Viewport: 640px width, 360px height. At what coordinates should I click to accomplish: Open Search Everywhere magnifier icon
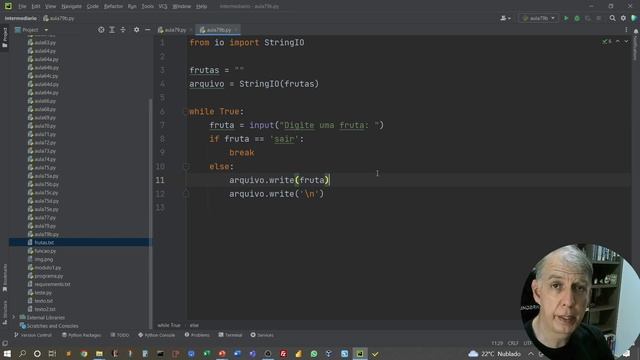point(612,18)
